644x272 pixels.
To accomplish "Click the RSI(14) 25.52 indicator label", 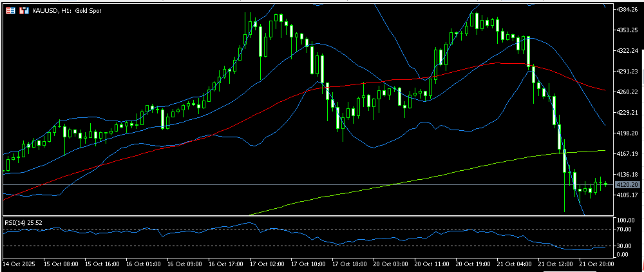I will pos(23,222).
